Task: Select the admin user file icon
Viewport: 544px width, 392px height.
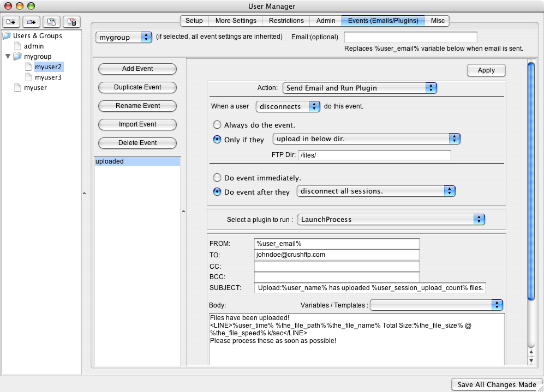Action: pyautogui.click(x=17, y=46)
